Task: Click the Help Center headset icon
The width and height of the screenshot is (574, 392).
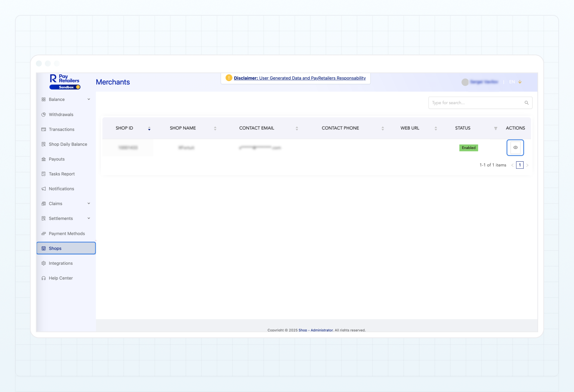Action: 44,278
